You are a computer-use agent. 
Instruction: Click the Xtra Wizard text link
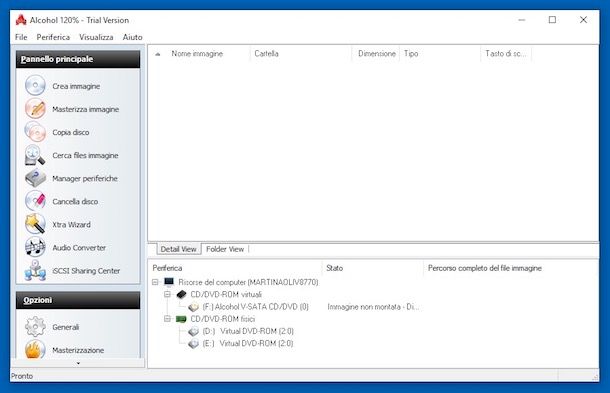click(72, 225)
